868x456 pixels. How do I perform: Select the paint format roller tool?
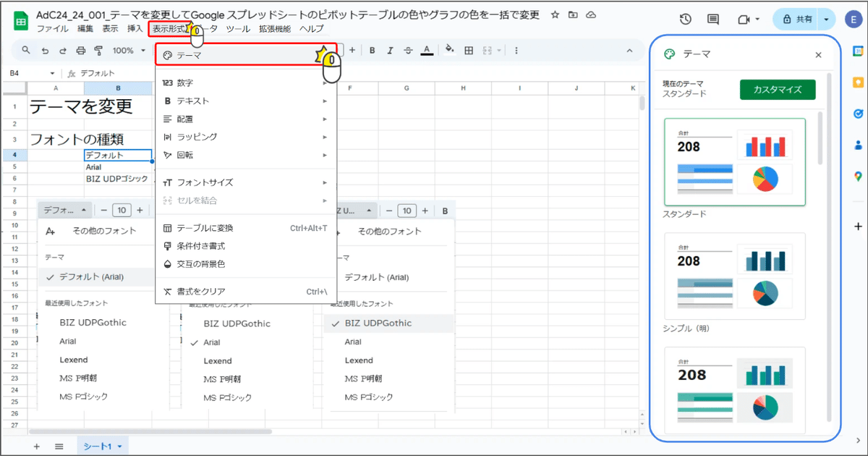click(x=98, y=51)
